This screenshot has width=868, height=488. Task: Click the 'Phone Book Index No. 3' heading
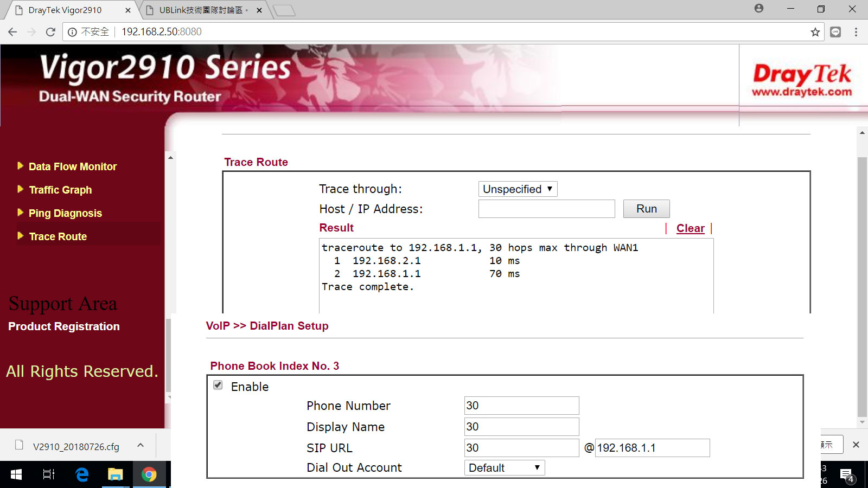(275, 366)
